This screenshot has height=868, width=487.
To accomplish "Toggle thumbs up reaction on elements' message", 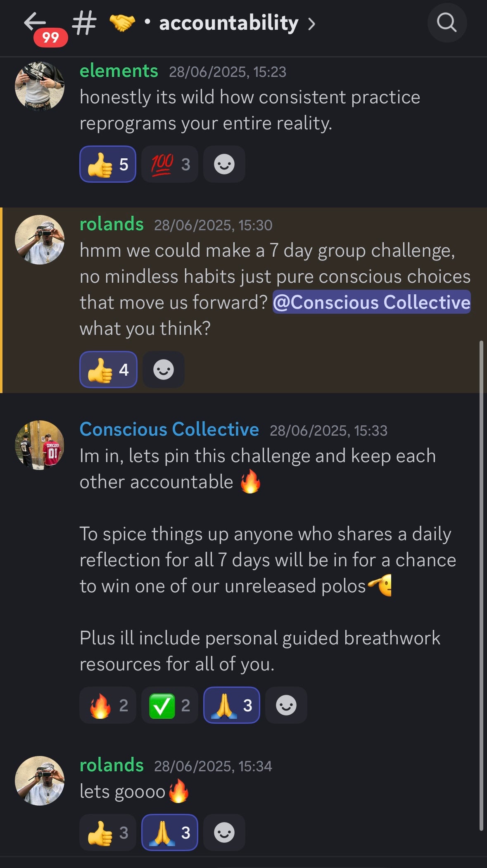I will (108, 164).
